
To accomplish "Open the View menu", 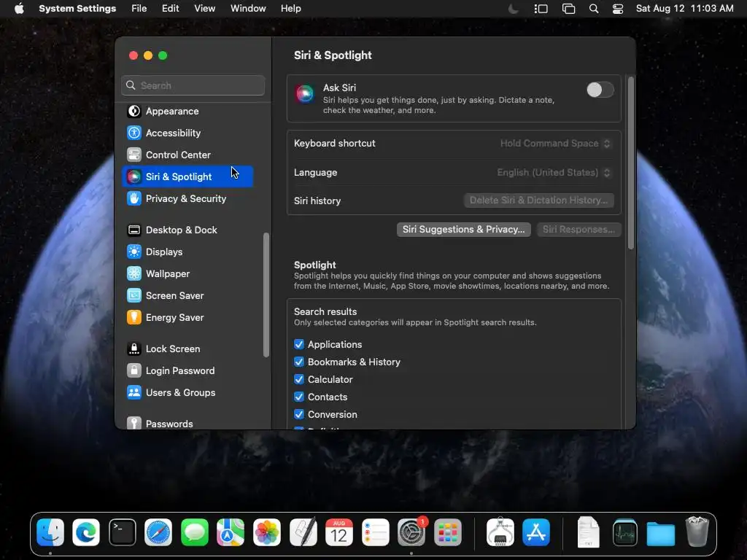I will tap(204, 9).
